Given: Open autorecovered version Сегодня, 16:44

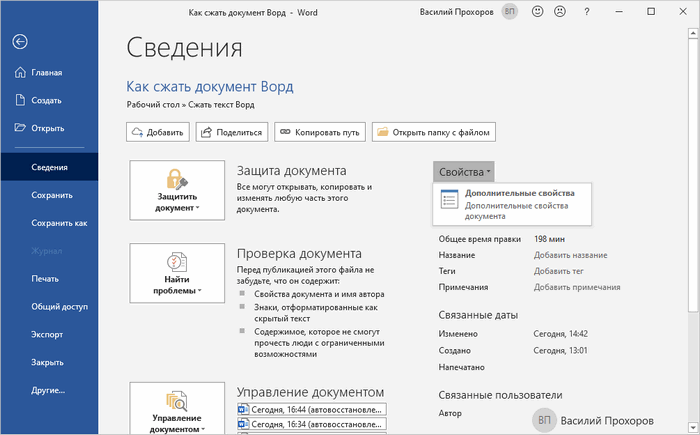Looking at the screenshot, I should 312,410.
